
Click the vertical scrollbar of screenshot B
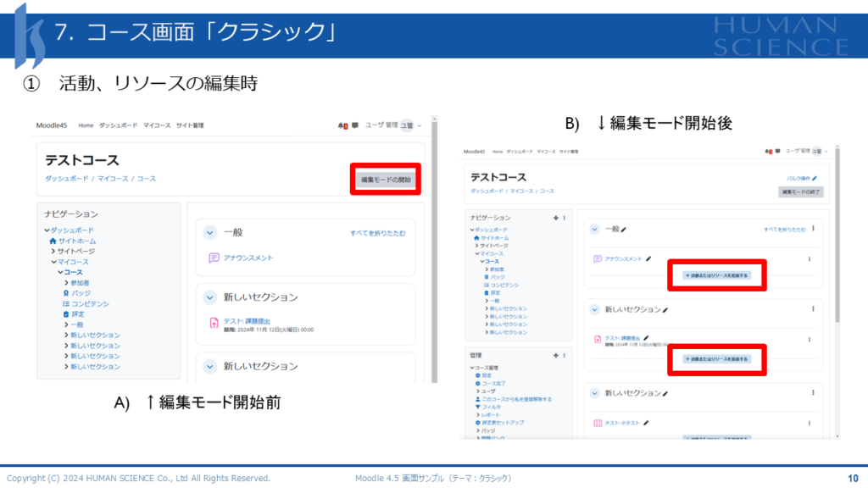coord(837,291)
